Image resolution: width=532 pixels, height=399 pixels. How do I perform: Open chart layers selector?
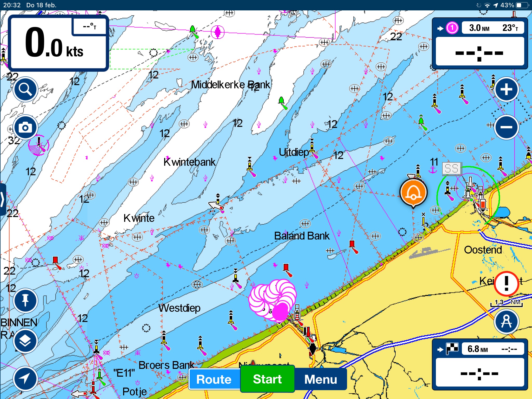pos(25,341)
